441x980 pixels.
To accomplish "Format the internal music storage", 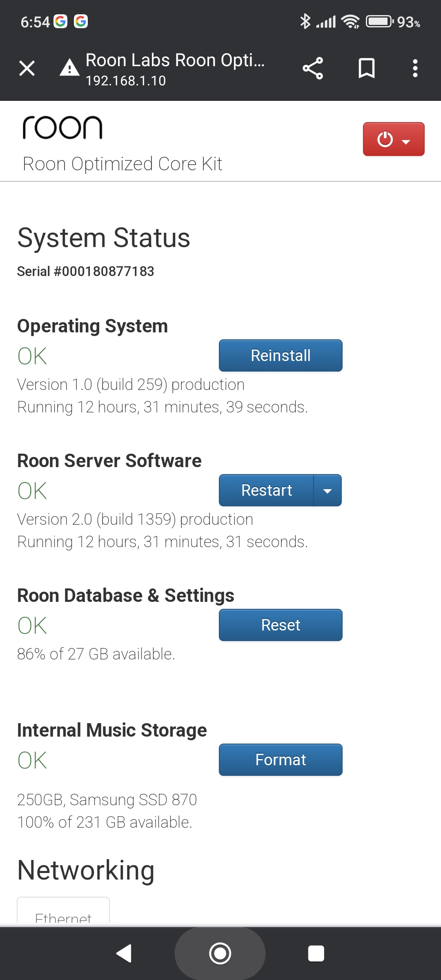I will [x=281, y=760].
